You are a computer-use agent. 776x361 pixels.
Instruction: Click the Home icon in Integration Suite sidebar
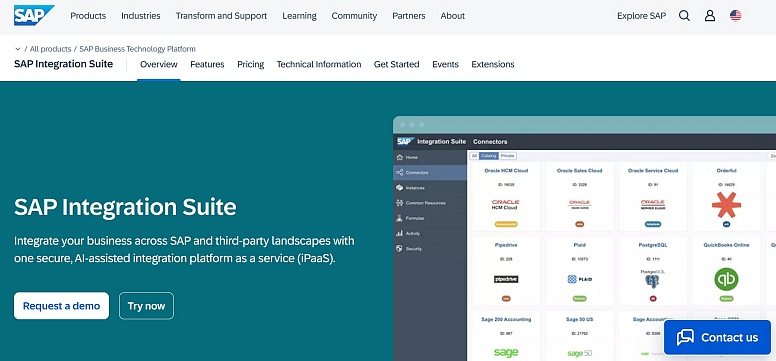pyautogui.click(x=400, y=157)
